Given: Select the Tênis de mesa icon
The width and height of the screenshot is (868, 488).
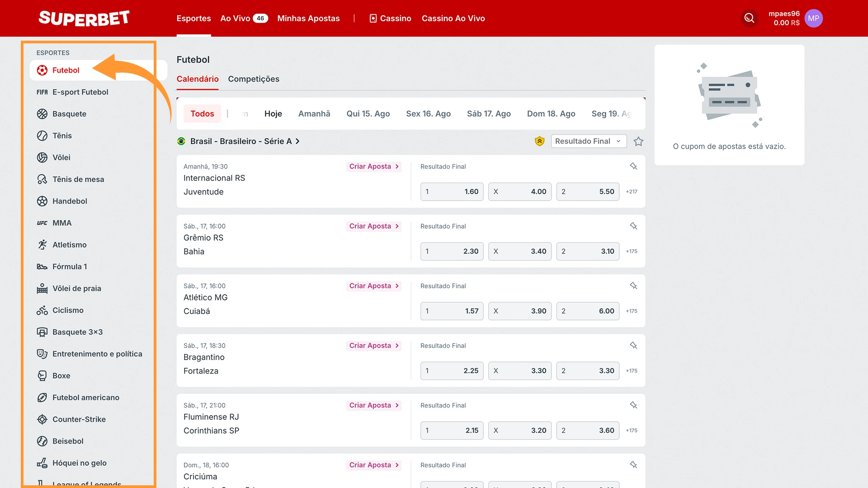Looking at the screenshot, I should (42, 179).
